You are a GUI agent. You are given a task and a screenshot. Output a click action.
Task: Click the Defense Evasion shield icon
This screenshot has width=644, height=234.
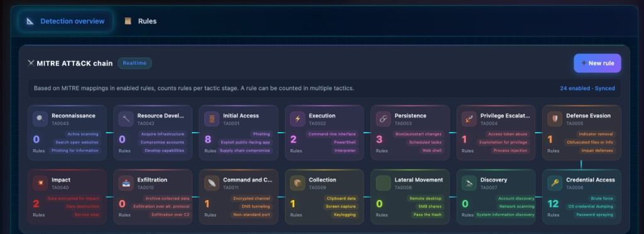pos(555,119)
